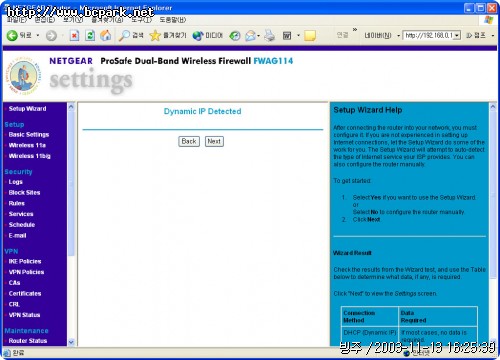Click the address bar URL field

pos(429,35)
